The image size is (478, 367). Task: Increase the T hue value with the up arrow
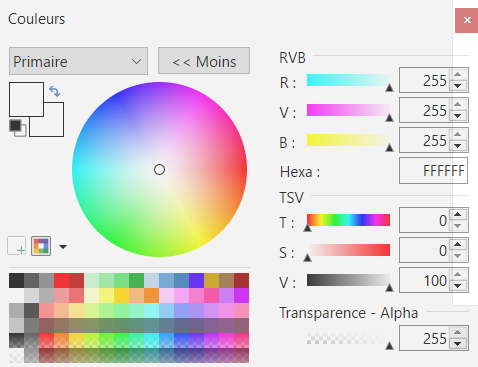(458, 214)
